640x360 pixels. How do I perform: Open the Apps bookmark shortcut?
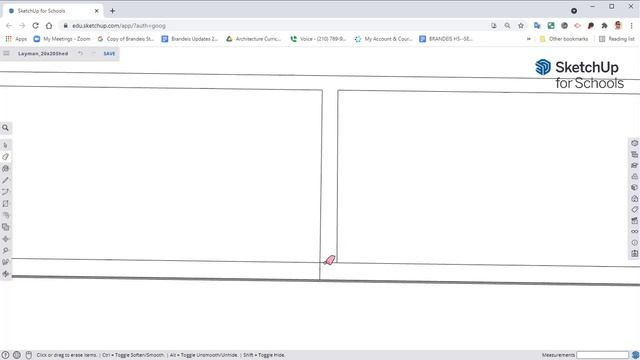click(16, 39)
